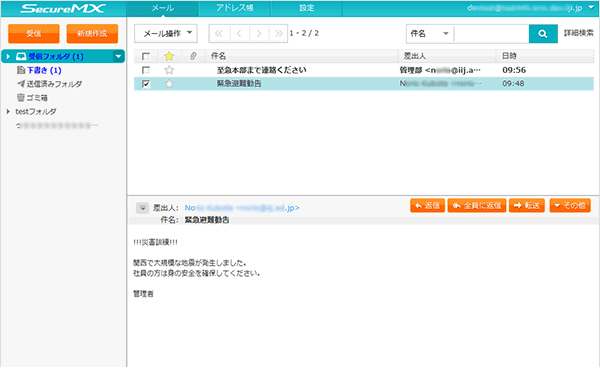
Task: Open the ゴミ箱 trash folder
Action: 37,98
